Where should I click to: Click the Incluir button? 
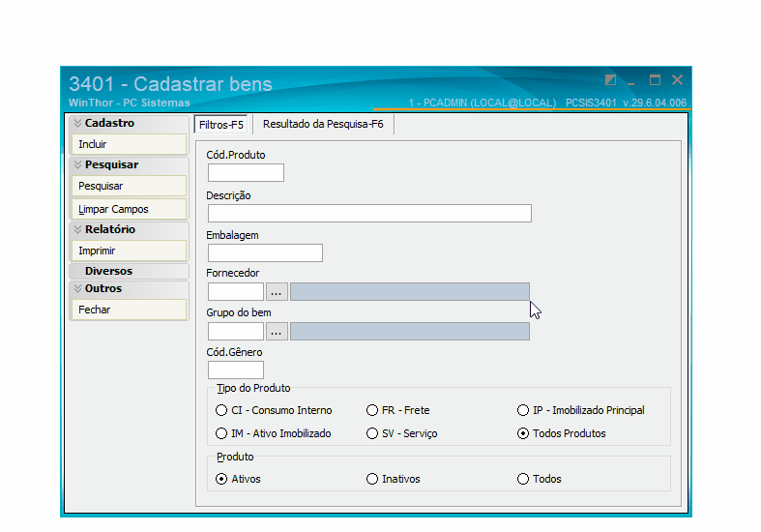point(130,144)
